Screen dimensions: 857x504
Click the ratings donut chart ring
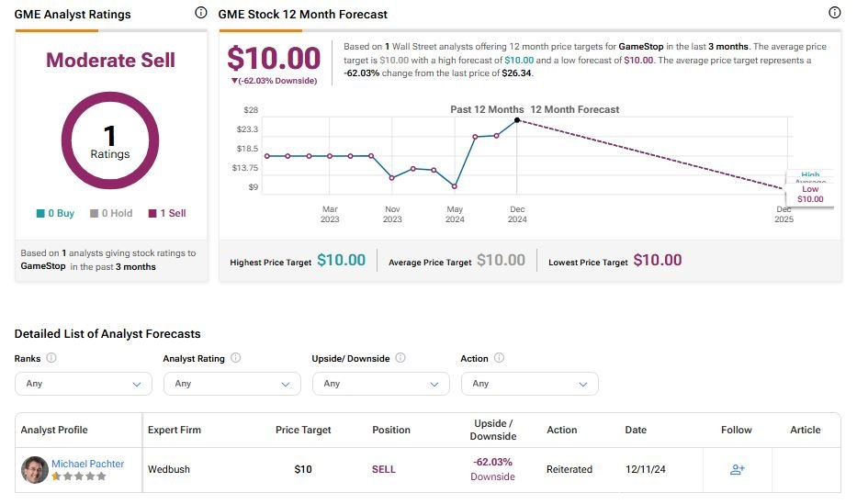[110, 98]
